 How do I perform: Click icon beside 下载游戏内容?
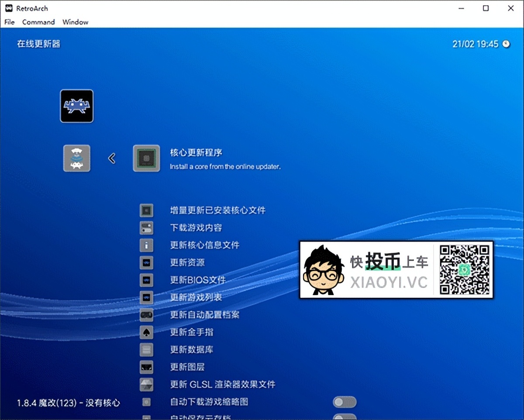pos(146,228)
